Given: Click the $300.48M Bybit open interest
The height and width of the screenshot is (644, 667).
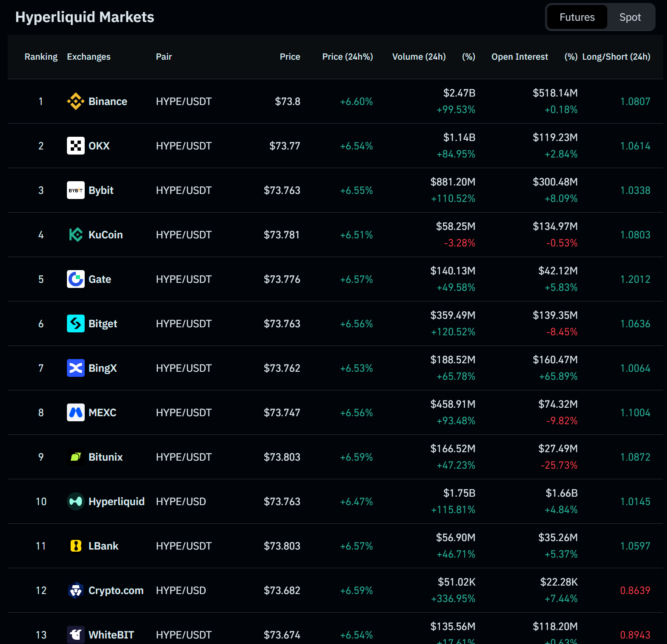Looking at the screenshot, I should 555,182.
